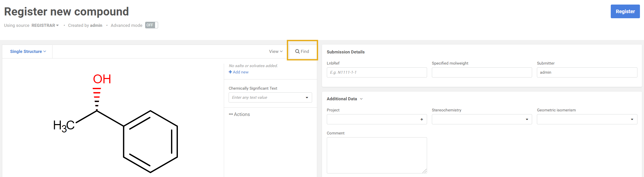Toggle Advanced mode switch
This screenshot has height=177, width=644.
[x=151, y=25]
